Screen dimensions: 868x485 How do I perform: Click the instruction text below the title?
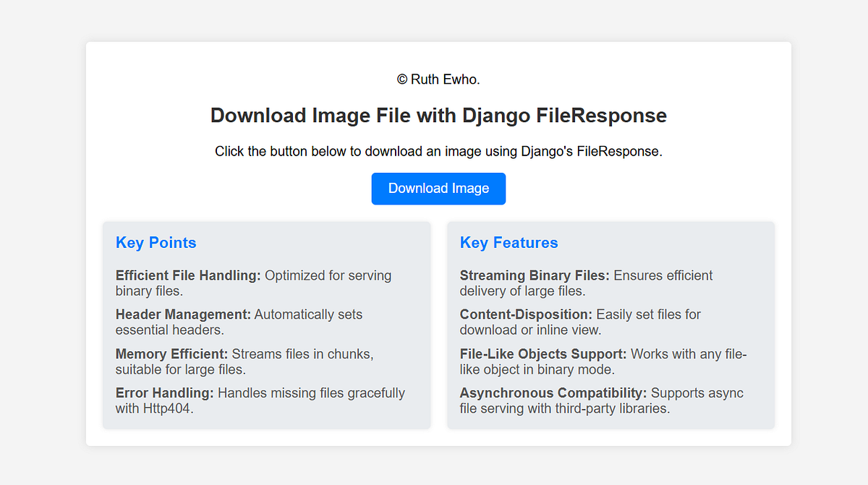438,151
